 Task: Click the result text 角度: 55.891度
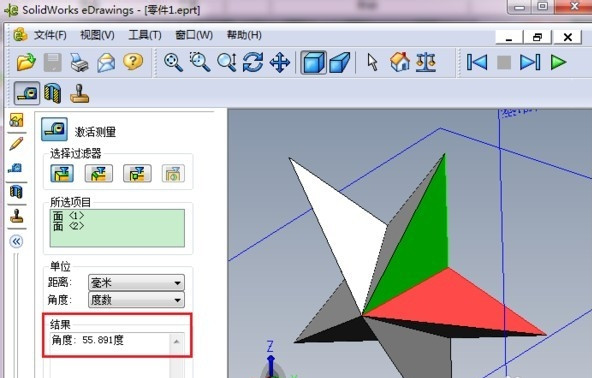coord(88,340)
